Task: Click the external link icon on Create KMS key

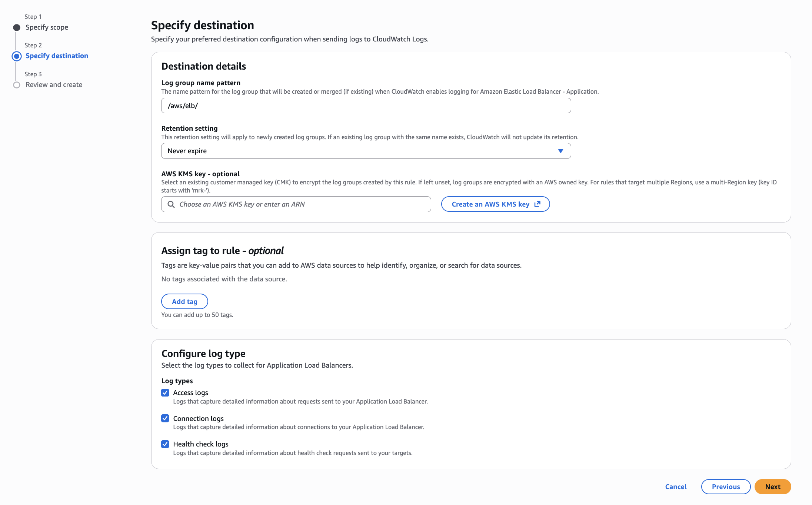Action: [538, 204]
